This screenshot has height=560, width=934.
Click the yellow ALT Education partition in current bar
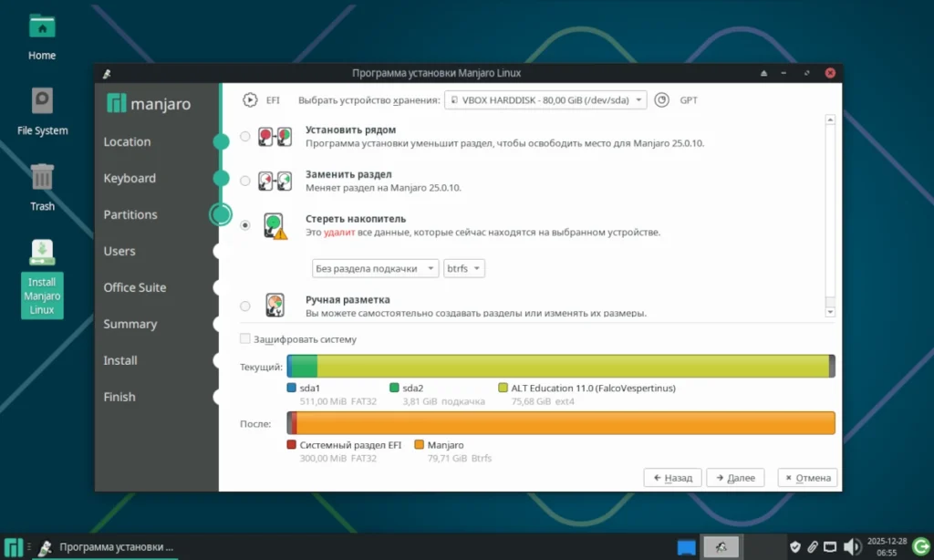573,367
